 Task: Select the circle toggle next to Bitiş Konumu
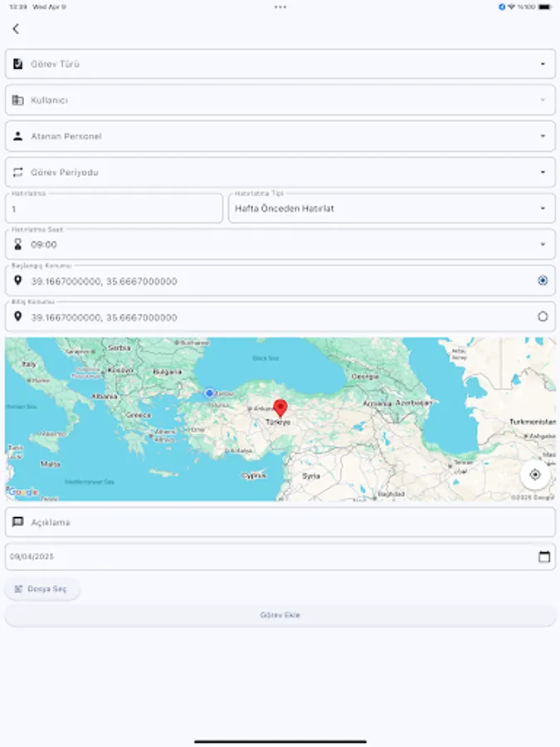543,316
